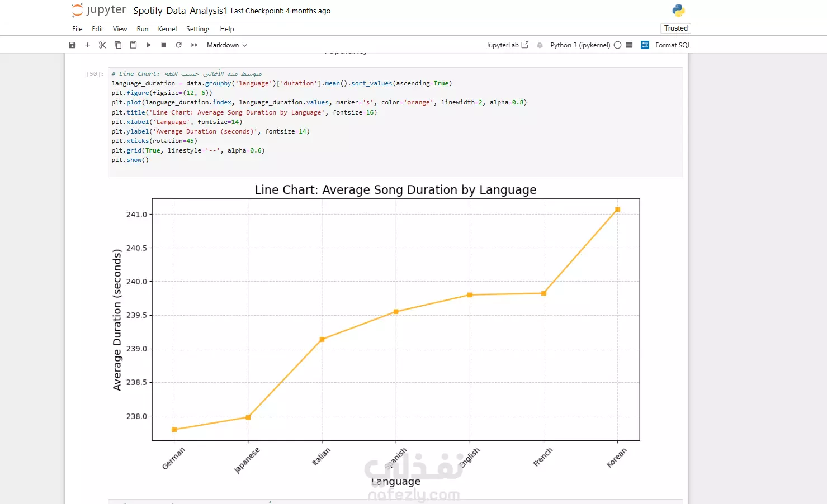Viewport: 827px width, 504px height.
Task: Click the Format SQL button label
Action: click(x=673, y=45)
